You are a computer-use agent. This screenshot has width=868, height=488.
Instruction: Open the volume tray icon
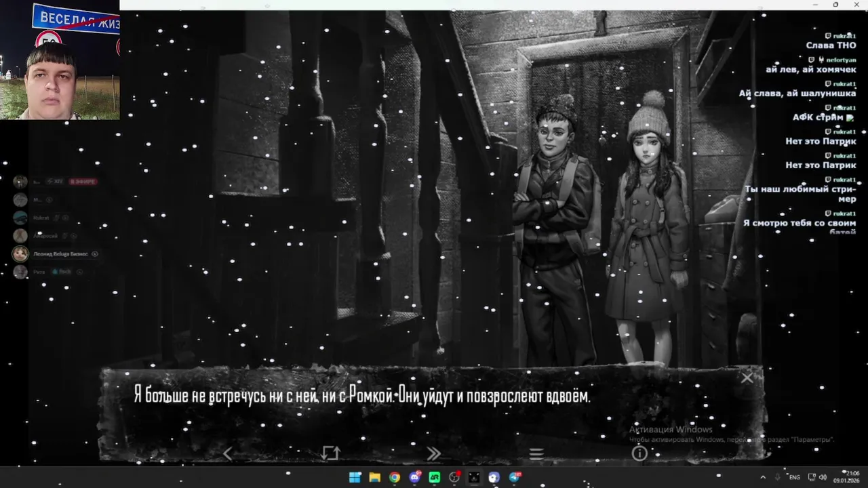pos(823,477)
